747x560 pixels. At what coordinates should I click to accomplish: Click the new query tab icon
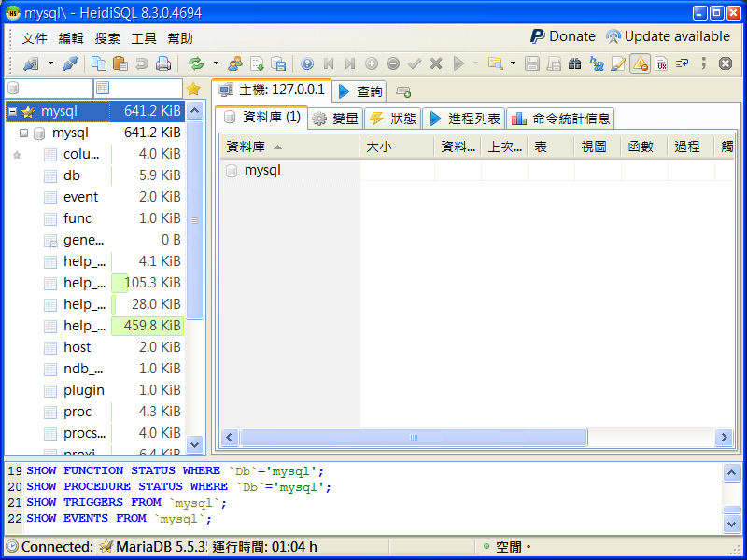[403, 91]
